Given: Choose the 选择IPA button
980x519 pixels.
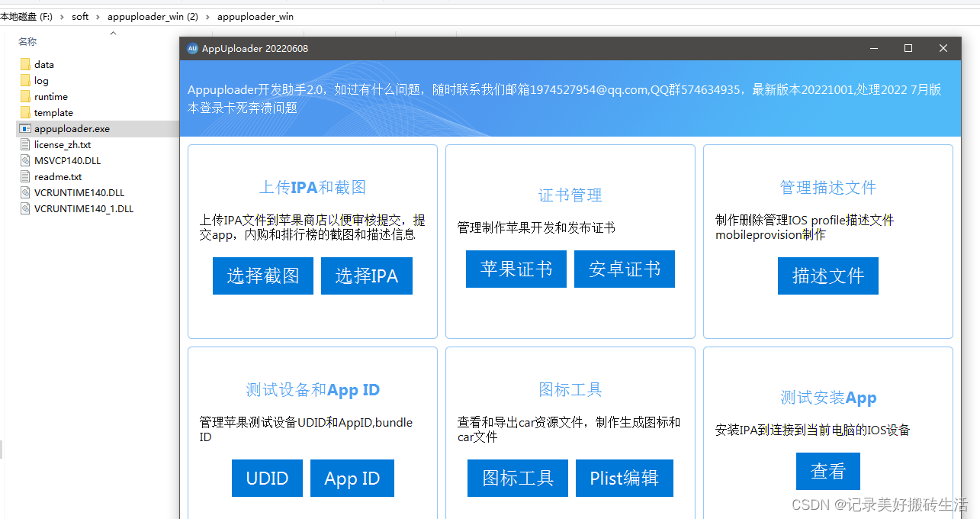Looking at the screenshot, I should (367, 276).
